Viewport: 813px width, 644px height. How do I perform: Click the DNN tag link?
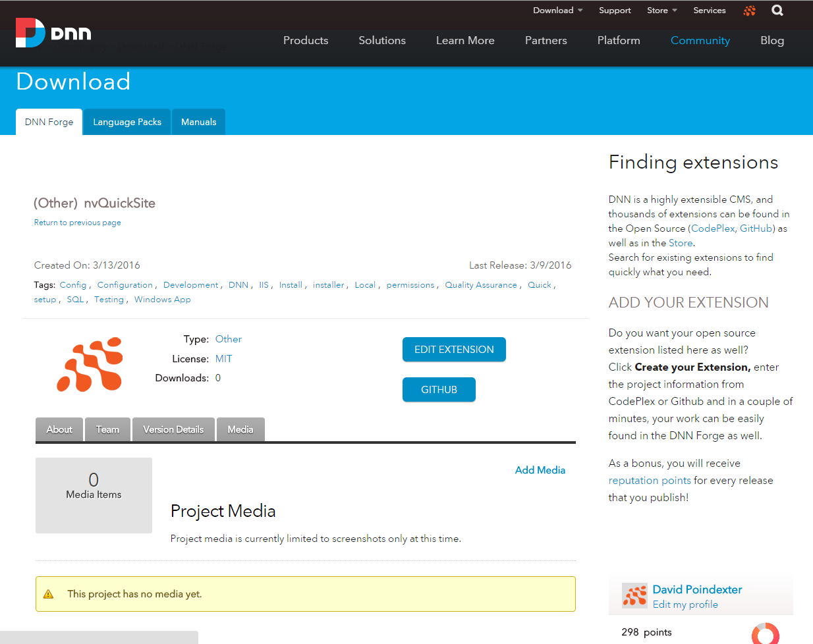click(x=238, y=285)
